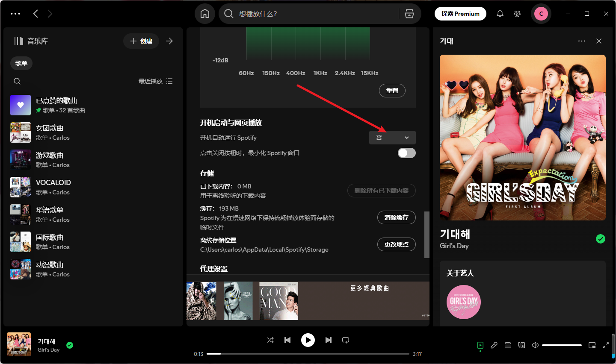
Task: Click the Girl's Day link in player bar
Action: [x=48, y=349]
